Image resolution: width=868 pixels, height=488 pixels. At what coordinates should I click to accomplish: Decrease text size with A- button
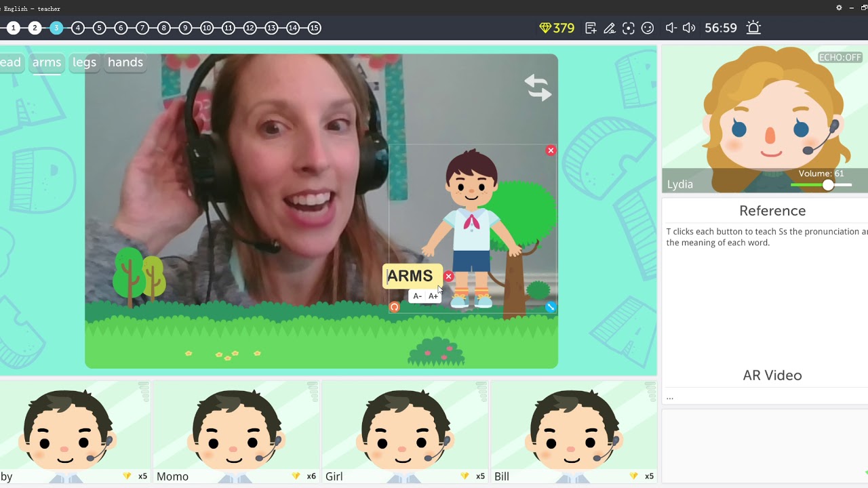418,296
